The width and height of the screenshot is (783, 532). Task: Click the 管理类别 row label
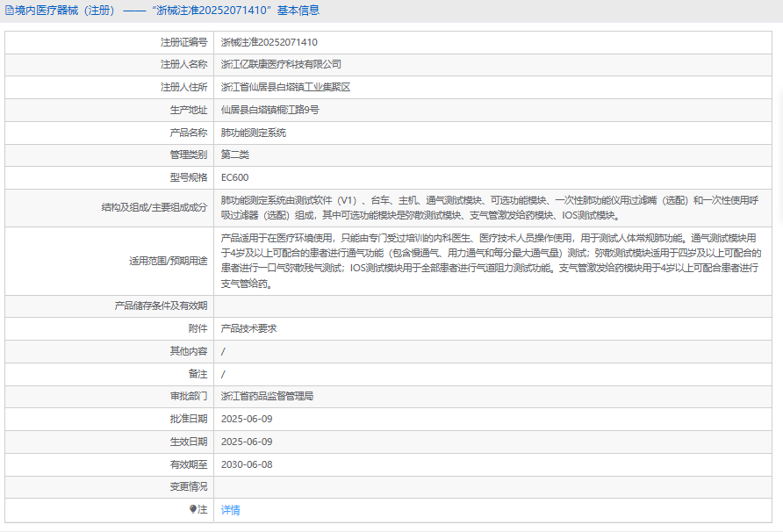click(189, 155)
